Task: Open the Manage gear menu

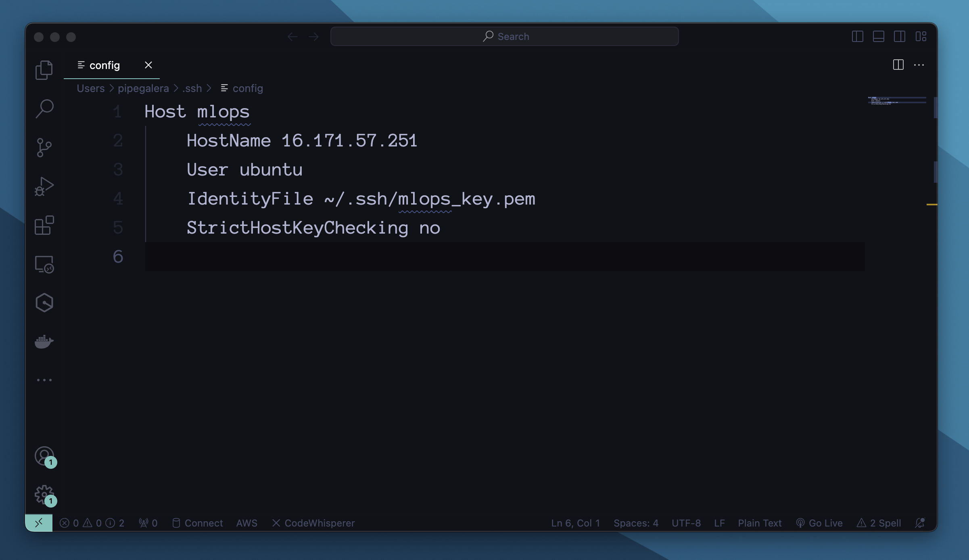Action: click(x=45, y=495)
